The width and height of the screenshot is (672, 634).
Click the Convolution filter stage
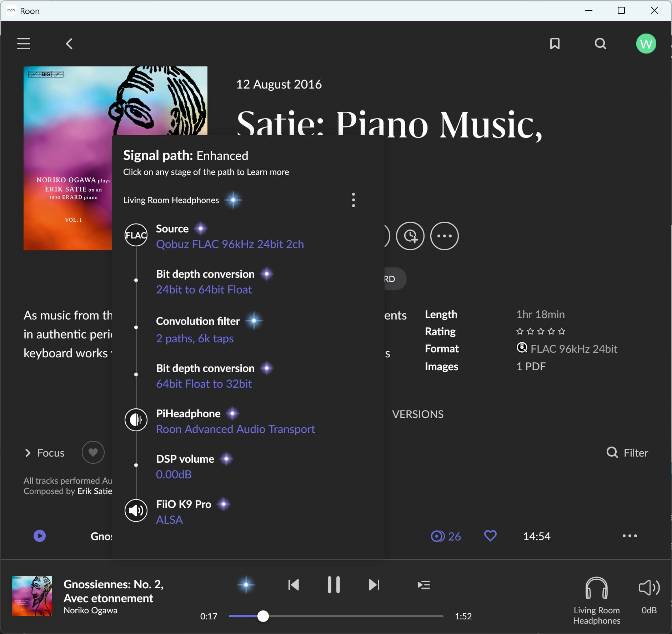198,321
